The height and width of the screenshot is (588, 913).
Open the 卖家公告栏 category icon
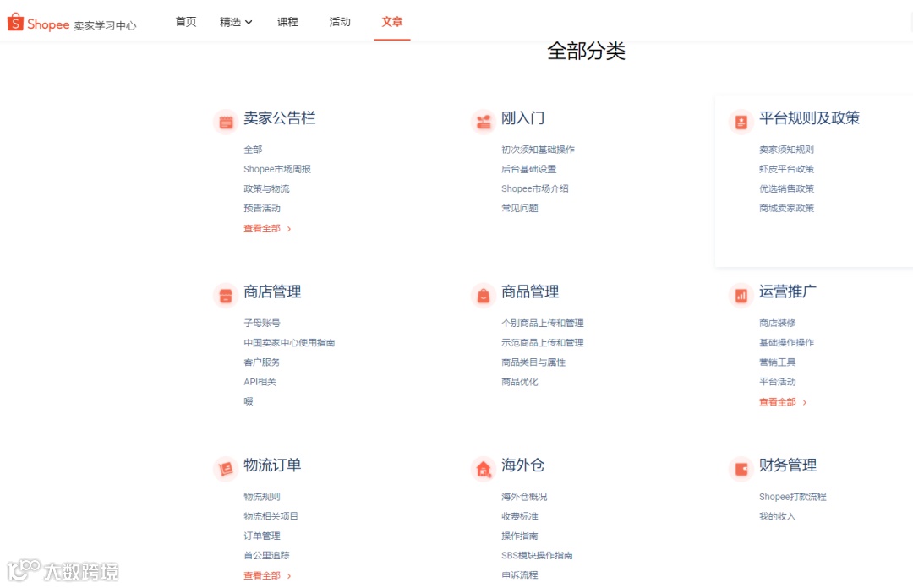pyautogui.click(x=226, y=122)
